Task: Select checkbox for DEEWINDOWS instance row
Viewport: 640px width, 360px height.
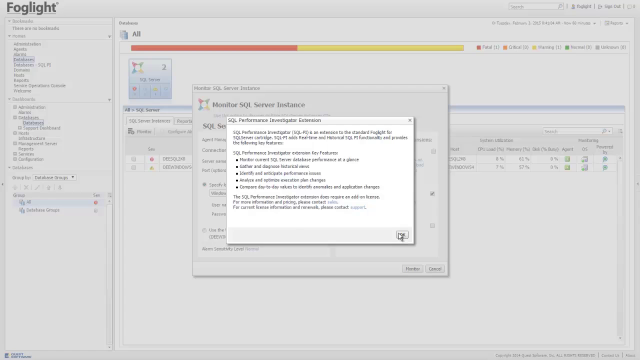Action: point(133,167)
